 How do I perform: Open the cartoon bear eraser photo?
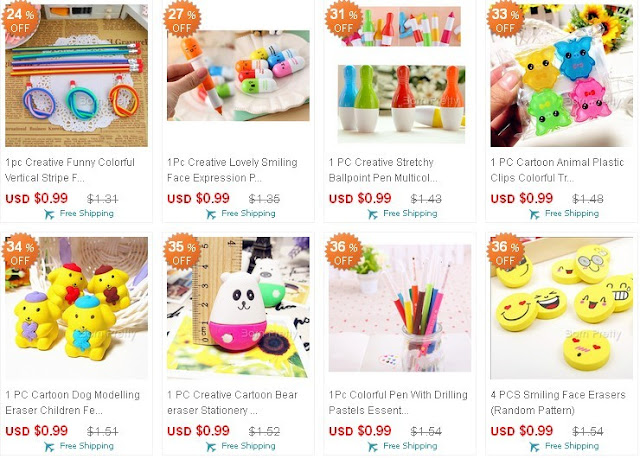click(x=238, y=308)
